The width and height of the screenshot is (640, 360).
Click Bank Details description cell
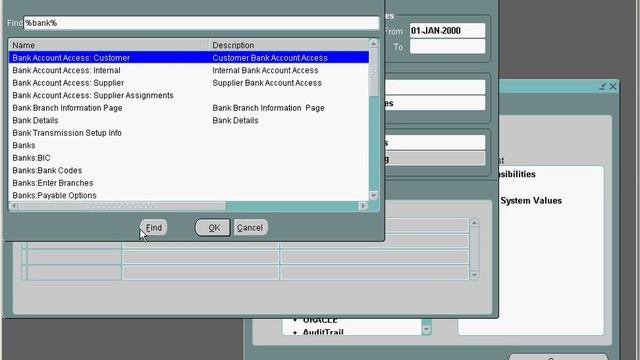(x=236, y=120)
